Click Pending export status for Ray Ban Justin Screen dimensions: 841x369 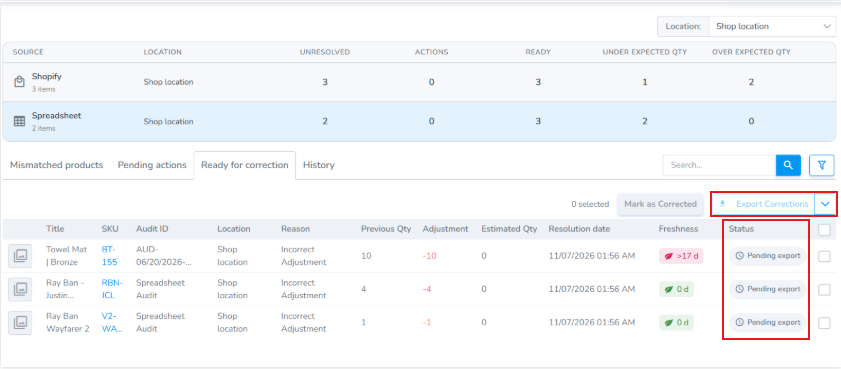pyautogui.click(x=768, y=289)
